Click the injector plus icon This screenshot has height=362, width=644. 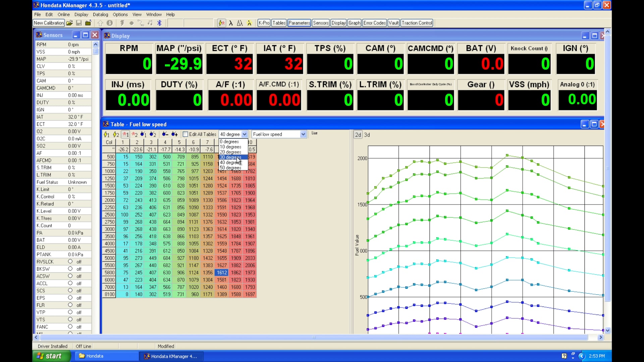click(174, 134)
